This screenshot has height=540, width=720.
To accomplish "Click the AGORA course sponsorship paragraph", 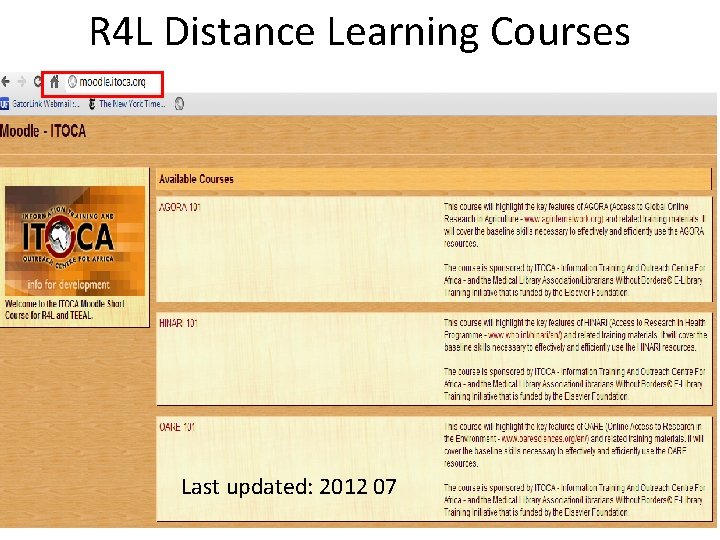I will (x=574, y=280).
